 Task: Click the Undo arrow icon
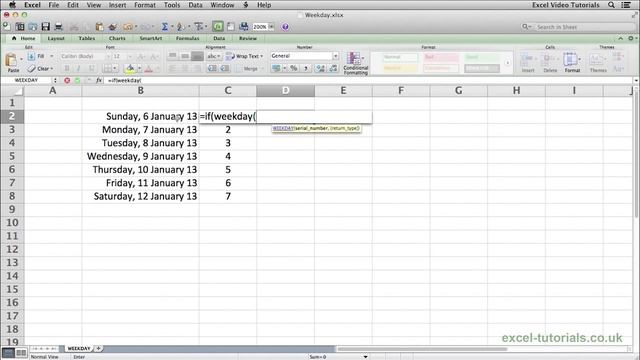[128, 27]
